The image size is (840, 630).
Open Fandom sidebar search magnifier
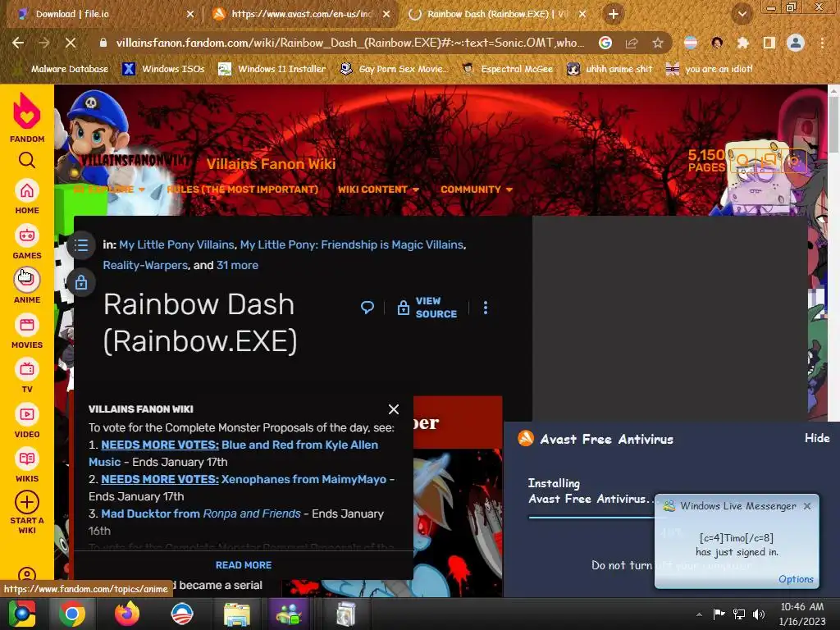pyautogui.click(x=27, y=160)
